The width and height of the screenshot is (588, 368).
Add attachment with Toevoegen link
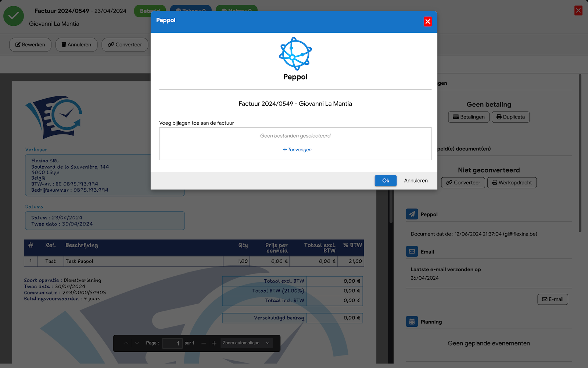[x=297, y=149]
